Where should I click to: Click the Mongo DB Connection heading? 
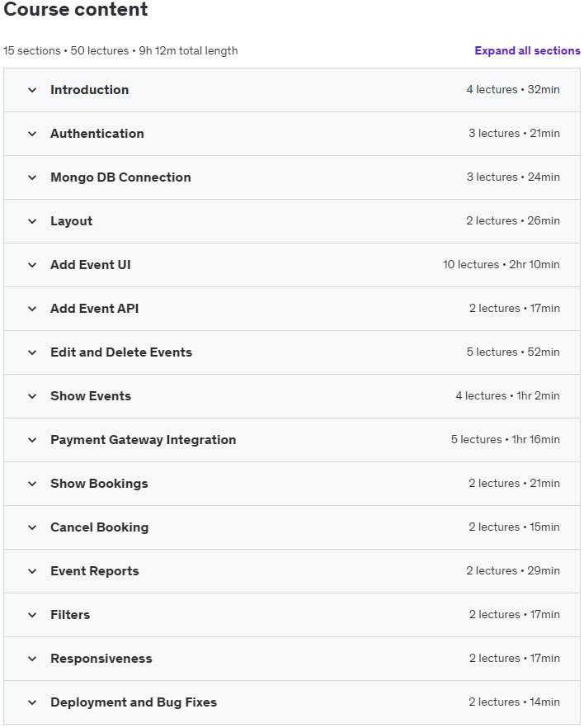[x=120, y=177]
